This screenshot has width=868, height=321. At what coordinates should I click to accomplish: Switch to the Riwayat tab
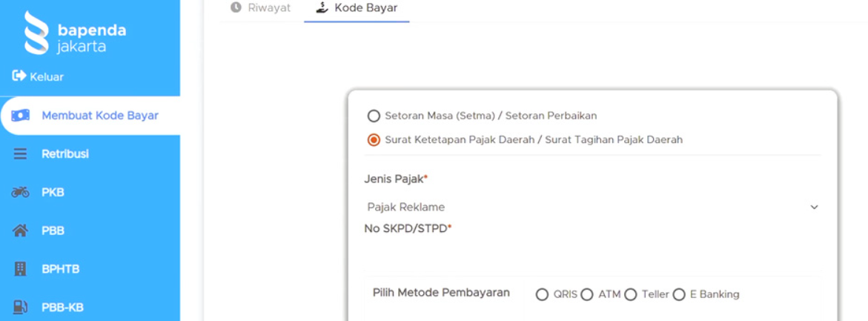(260, 8)
